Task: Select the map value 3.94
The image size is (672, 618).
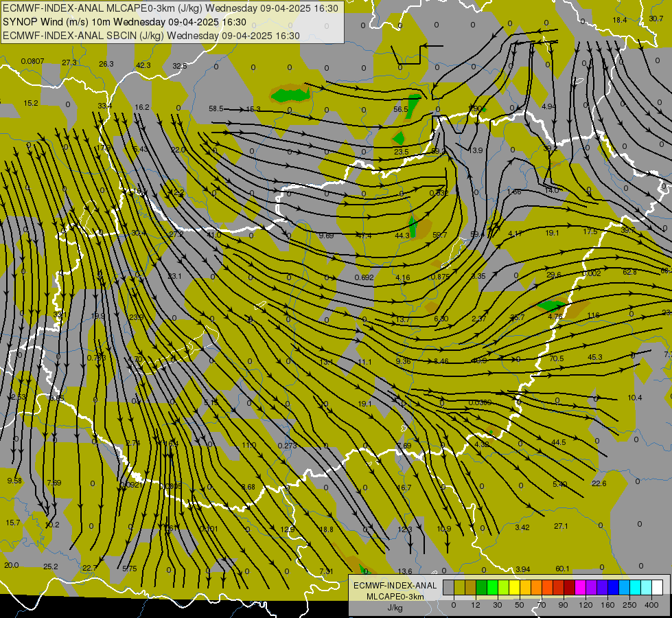Action: 523,569
